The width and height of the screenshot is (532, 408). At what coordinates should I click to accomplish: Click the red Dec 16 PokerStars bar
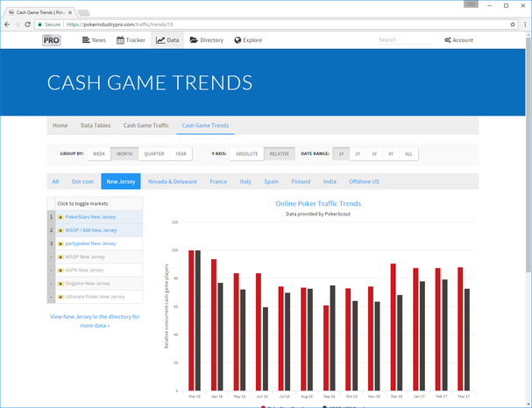click(394, 327)
